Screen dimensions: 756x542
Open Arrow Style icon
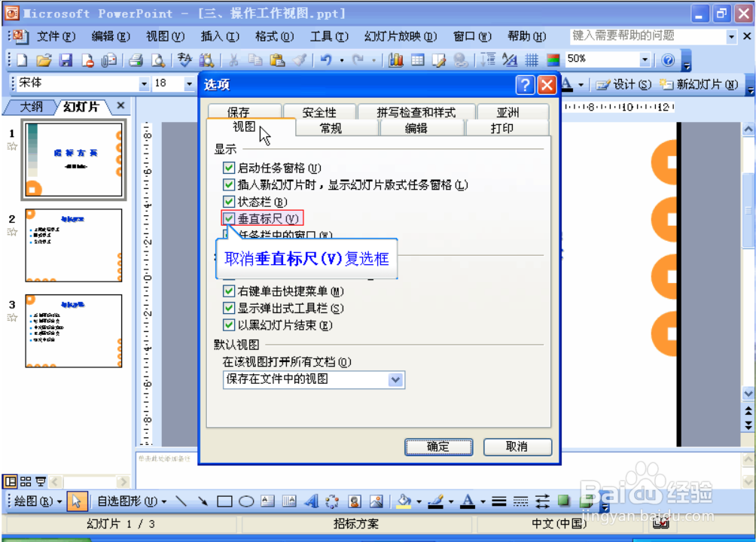542,501
